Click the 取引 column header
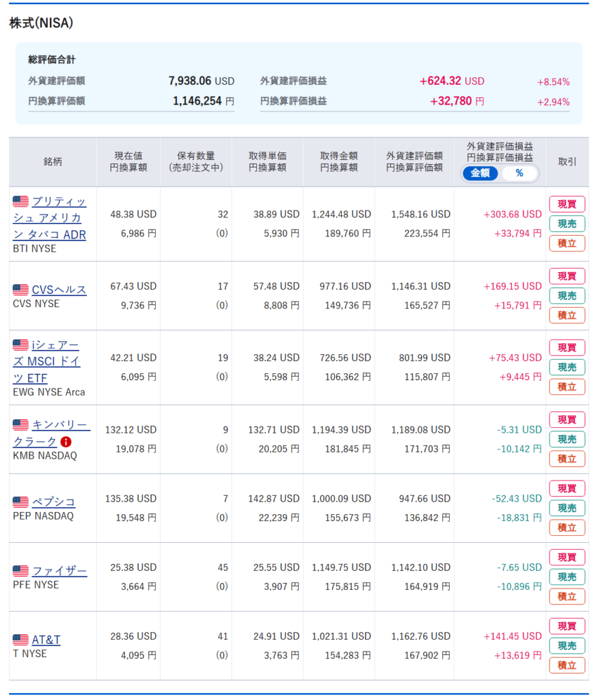The width and height of the screenshot is (598, 700). pyautogui.click(x=567, y=161)
